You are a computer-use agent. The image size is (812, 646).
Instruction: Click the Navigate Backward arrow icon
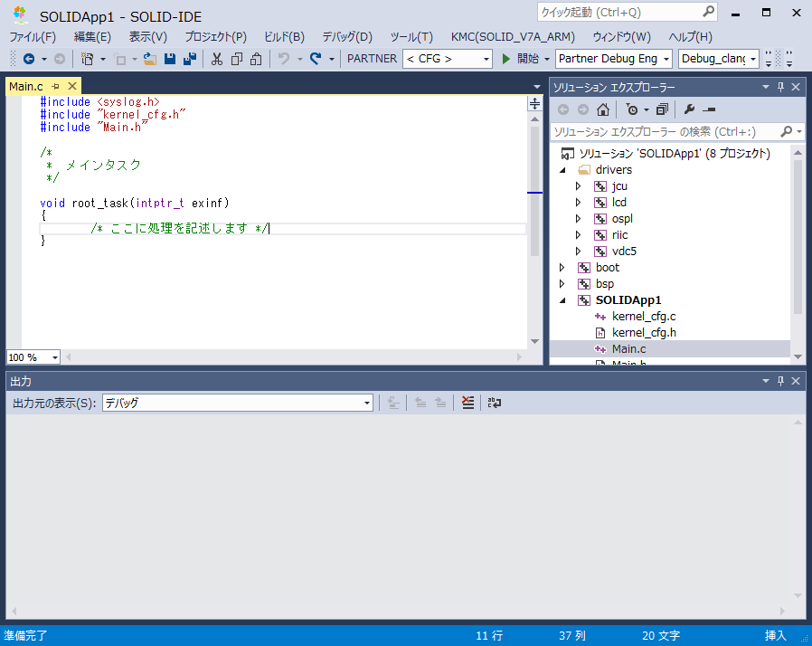click(29, 59)
